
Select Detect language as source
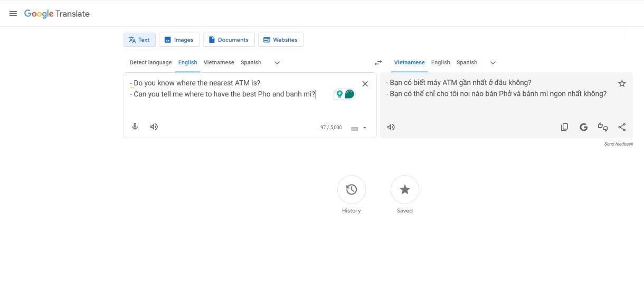[150, 62]
